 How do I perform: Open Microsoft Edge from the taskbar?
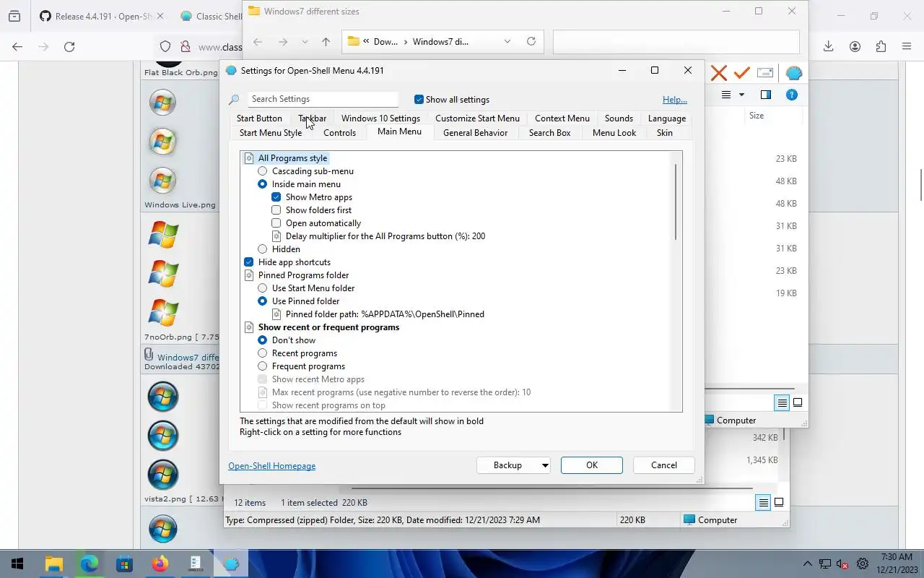[90, 564]
